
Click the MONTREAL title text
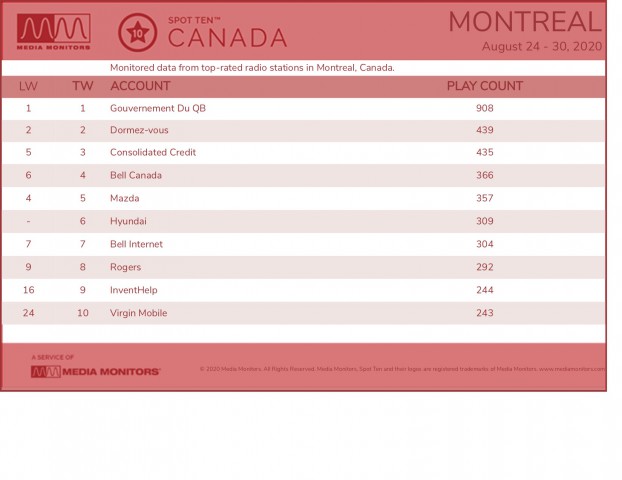[525, 22]
